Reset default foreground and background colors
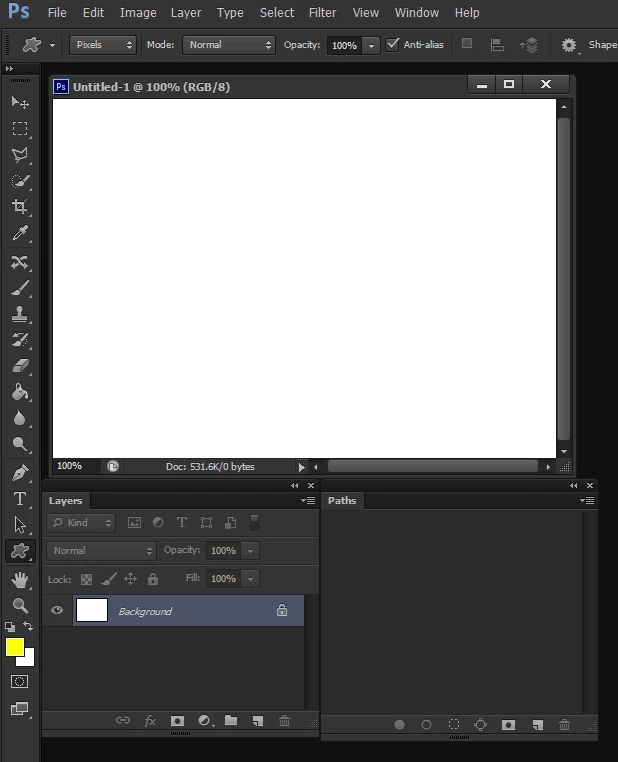The width and height of the screenshot is (618, 762). pos(10,627)
